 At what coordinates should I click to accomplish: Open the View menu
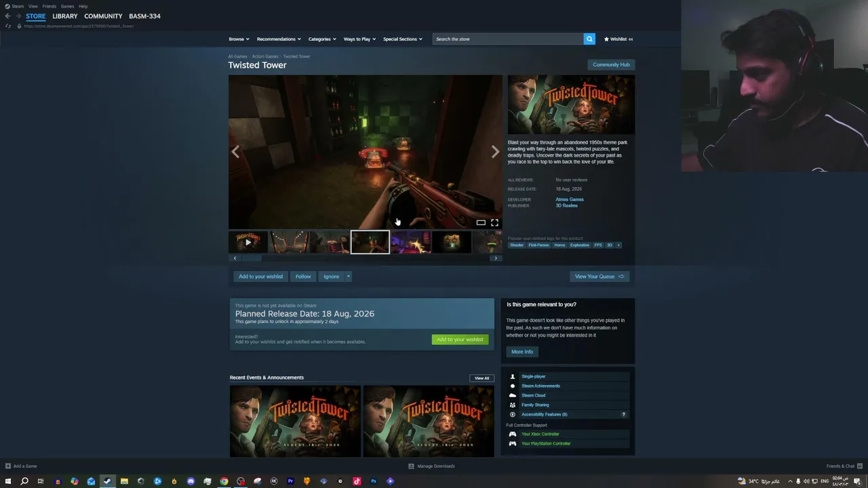point(33,6)
